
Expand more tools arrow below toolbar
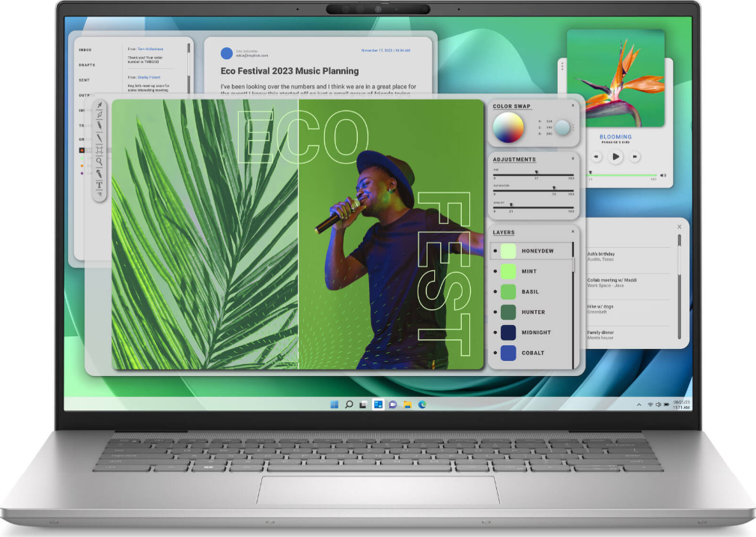99,195
